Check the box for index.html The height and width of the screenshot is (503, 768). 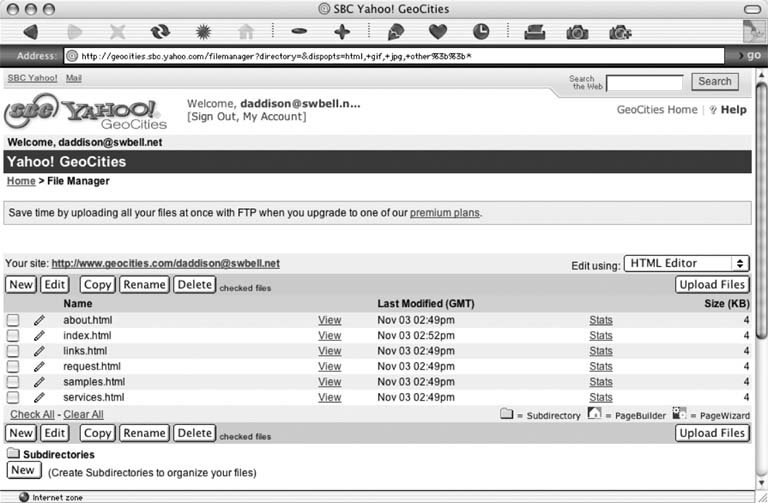point(13,336)
